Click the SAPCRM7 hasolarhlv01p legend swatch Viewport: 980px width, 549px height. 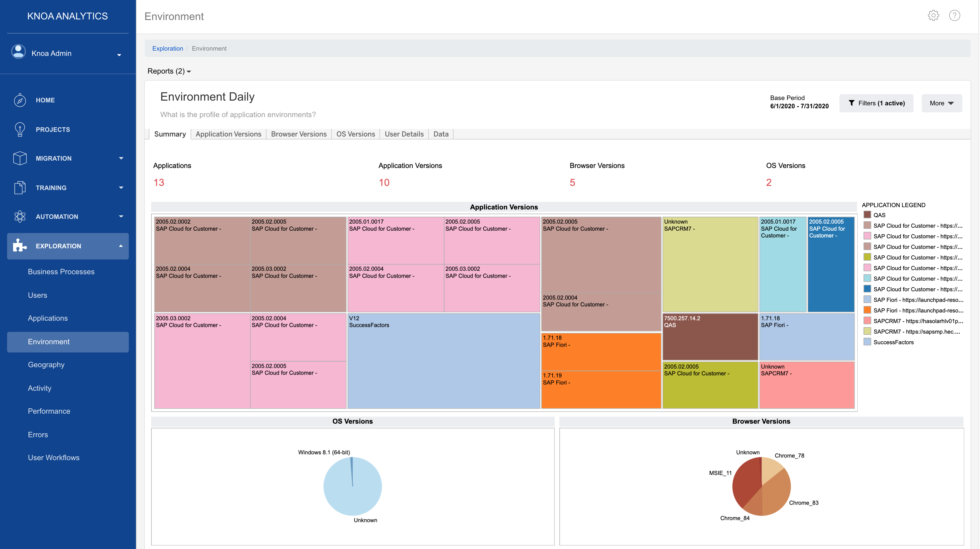click(867, 321)
